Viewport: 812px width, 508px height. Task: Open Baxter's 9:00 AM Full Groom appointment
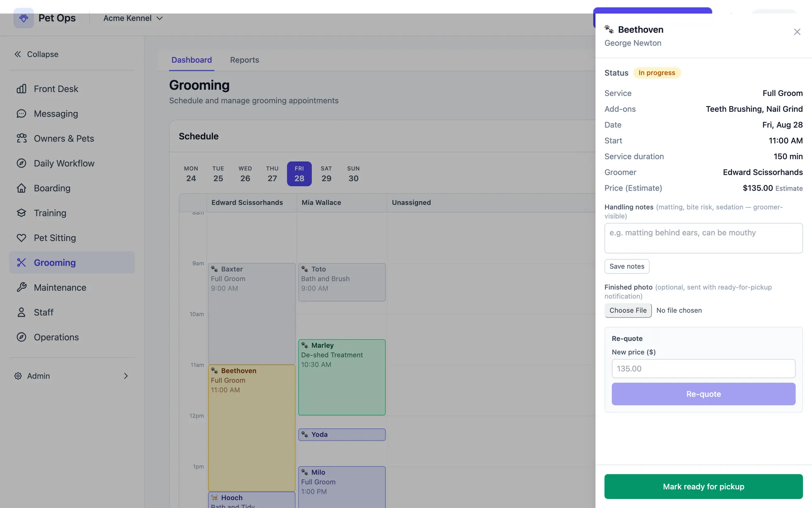(252, 313)
